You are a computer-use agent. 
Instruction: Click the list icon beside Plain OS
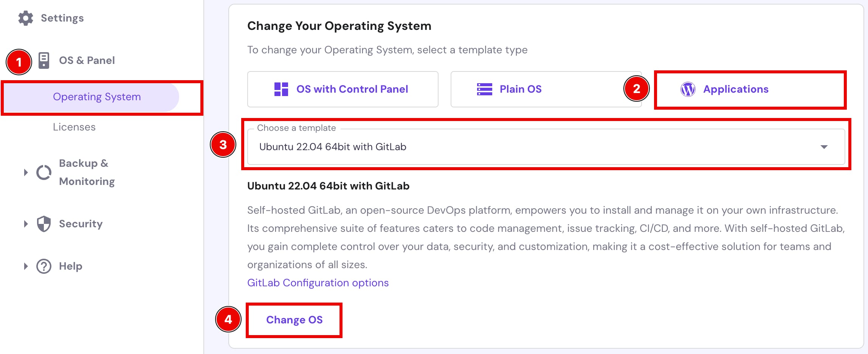[x=484, y=89]
